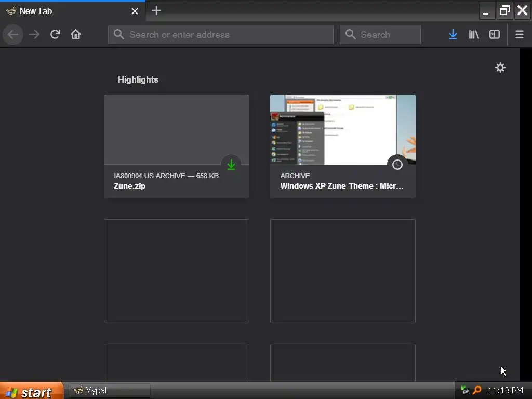The height and width of the screenshot is (399, 532).
Task: Click the Zune.zip file name
Action: point(129,186)
